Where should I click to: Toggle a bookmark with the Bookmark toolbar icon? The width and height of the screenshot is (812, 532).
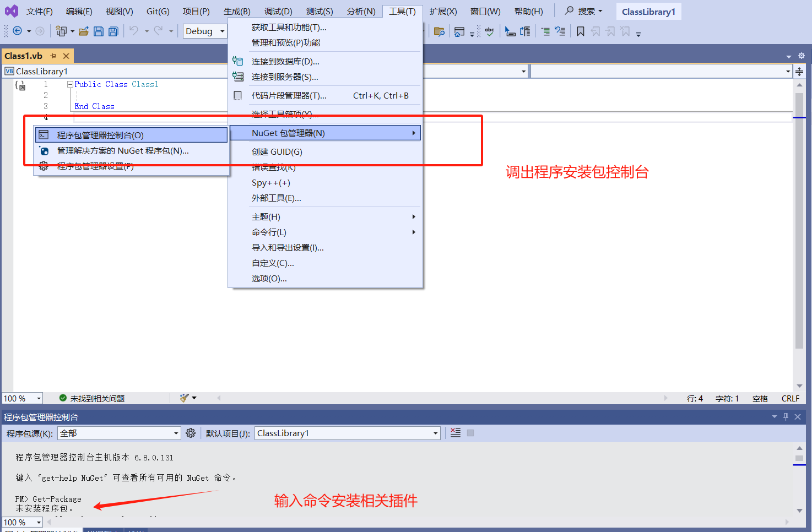tap(580, 31)
